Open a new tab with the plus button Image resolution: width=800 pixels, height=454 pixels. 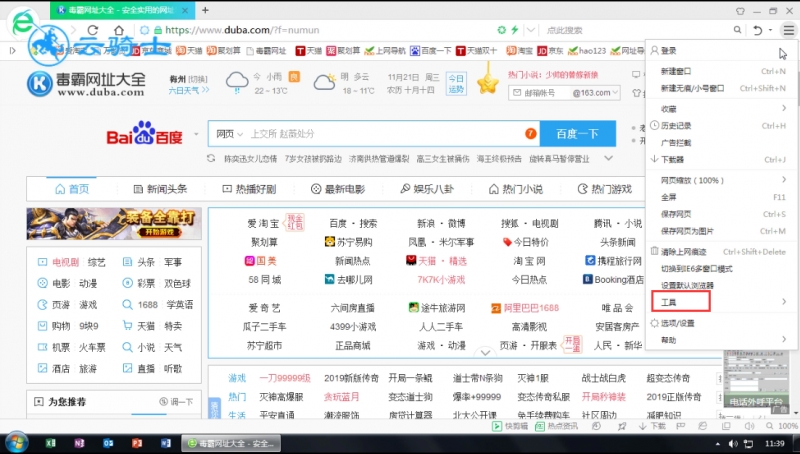click(205, 10)
